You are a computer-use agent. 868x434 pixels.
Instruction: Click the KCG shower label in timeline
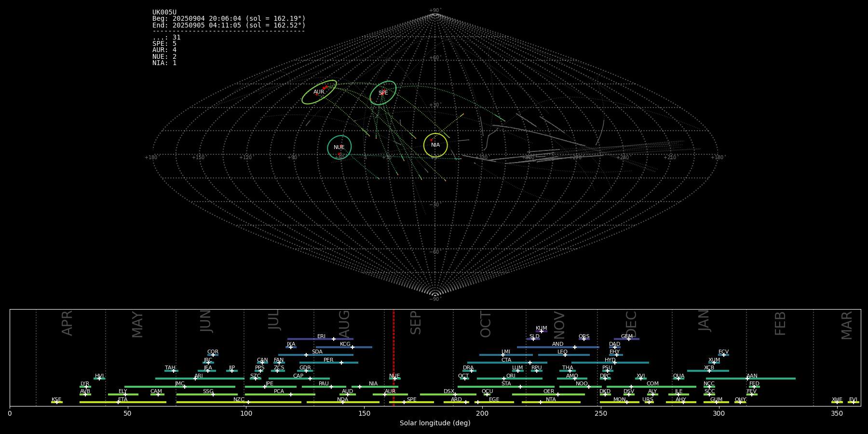(x=345, y=344)
